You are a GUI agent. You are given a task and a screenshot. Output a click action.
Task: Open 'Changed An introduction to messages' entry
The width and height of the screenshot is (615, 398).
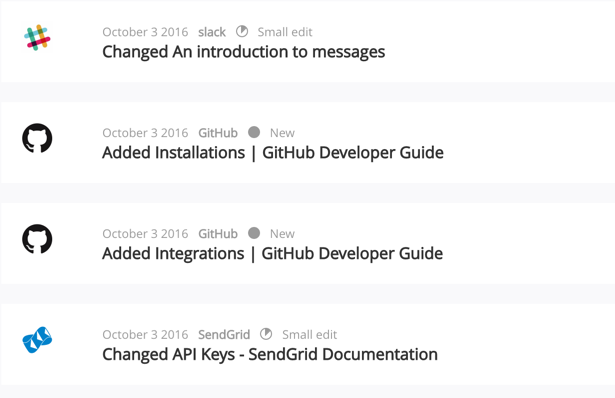pos(244,52)
